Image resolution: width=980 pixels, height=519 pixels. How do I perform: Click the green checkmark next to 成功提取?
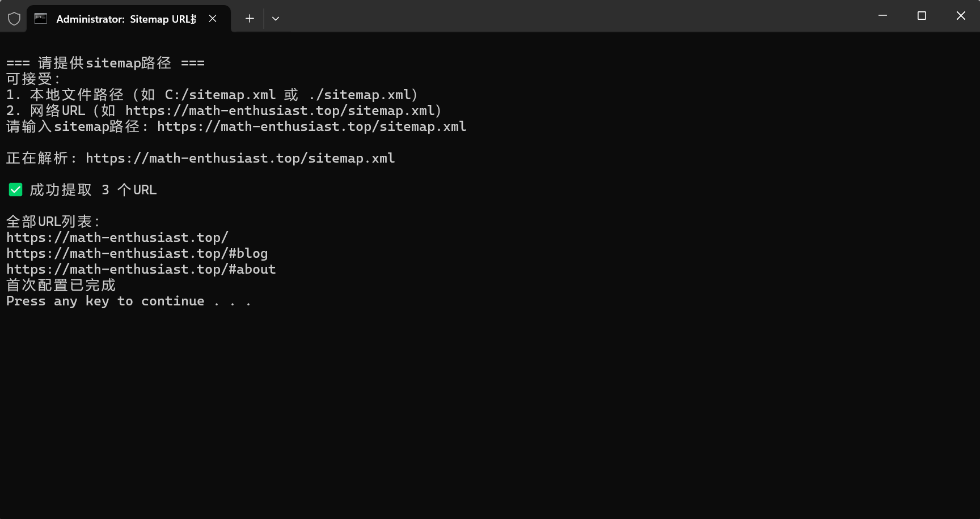pyautogui.click(x=15, y=190)
